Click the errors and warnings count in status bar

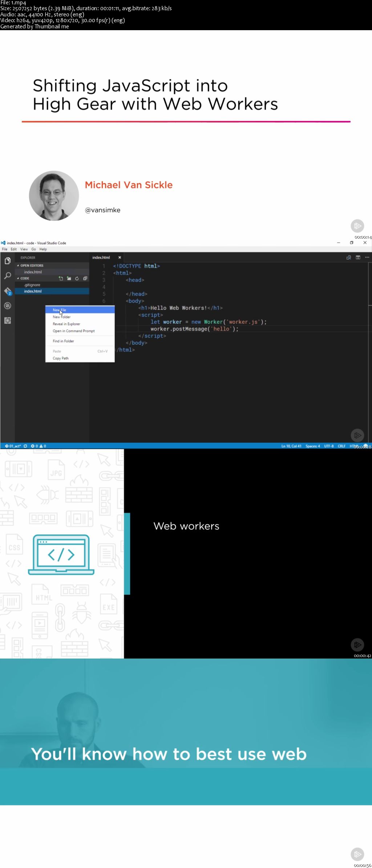(x=39, y=446)
